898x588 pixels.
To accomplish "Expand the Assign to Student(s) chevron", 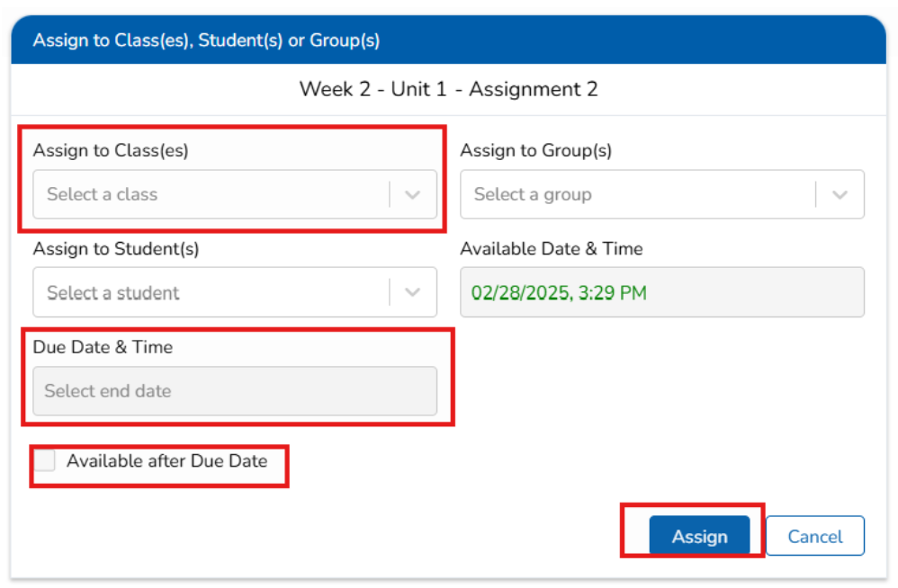I will click(x=413, y=293).
